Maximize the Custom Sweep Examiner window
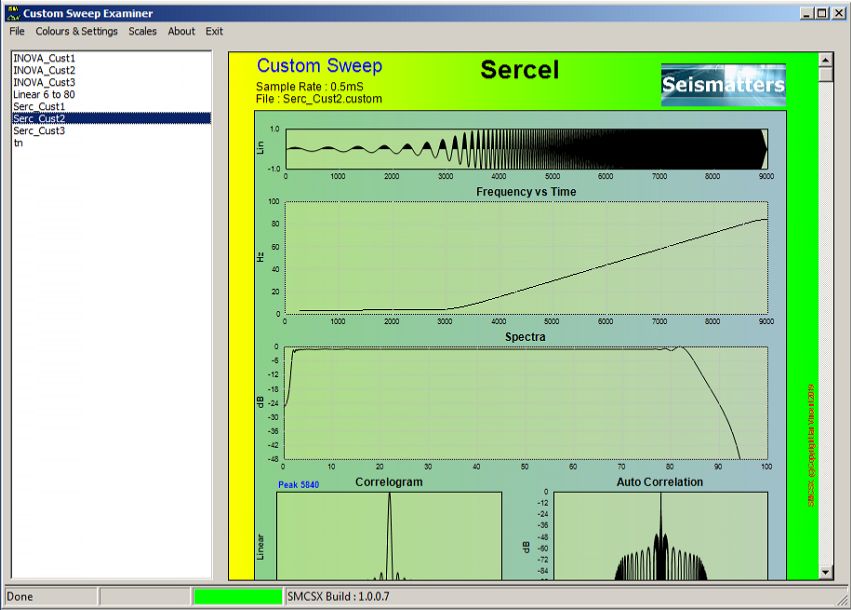 [x=822, y=14]
